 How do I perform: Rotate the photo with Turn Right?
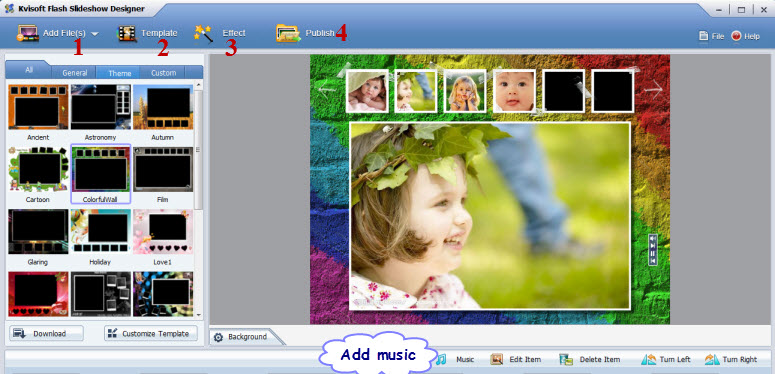[x=731, y=359]
